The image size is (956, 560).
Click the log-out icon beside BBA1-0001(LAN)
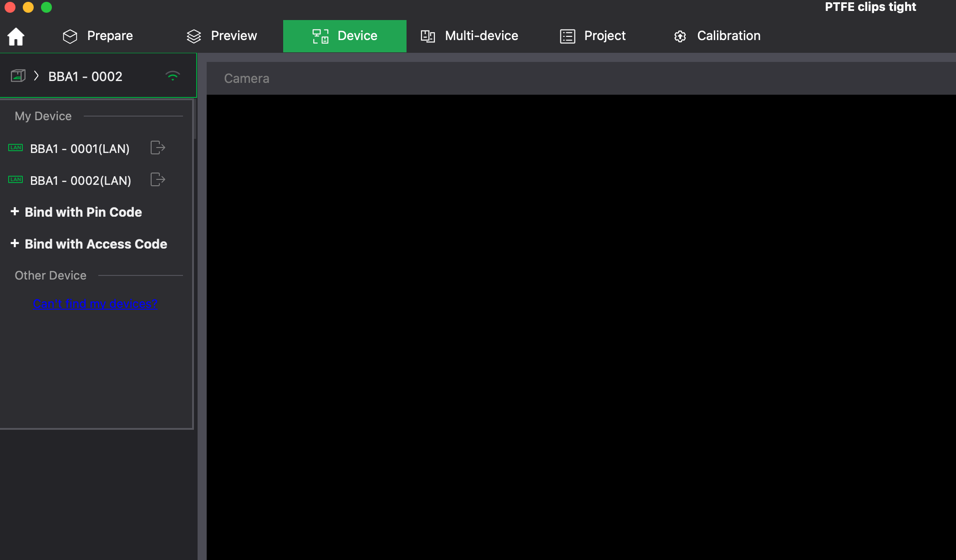pyautogui.click(x=157, y=148)
